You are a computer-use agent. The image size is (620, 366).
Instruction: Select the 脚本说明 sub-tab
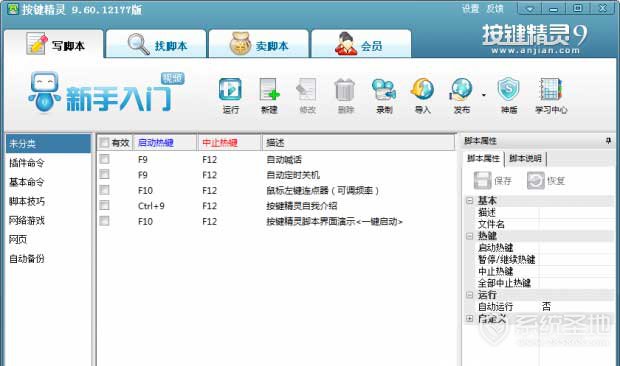pos(525,158)
